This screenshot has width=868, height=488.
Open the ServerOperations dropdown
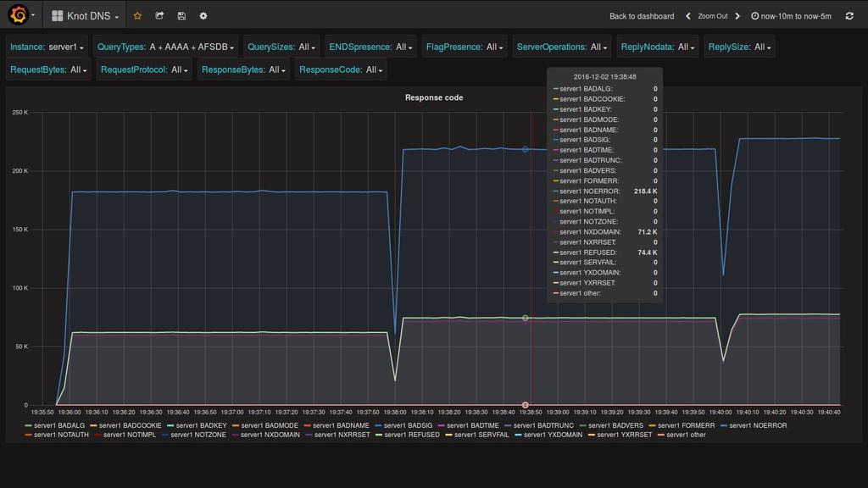tap(598, 47)
